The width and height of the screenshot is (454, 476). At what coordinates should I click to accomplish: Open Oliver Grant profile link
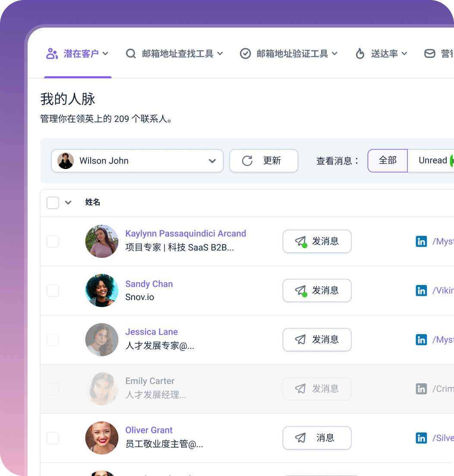click(149, 430)
